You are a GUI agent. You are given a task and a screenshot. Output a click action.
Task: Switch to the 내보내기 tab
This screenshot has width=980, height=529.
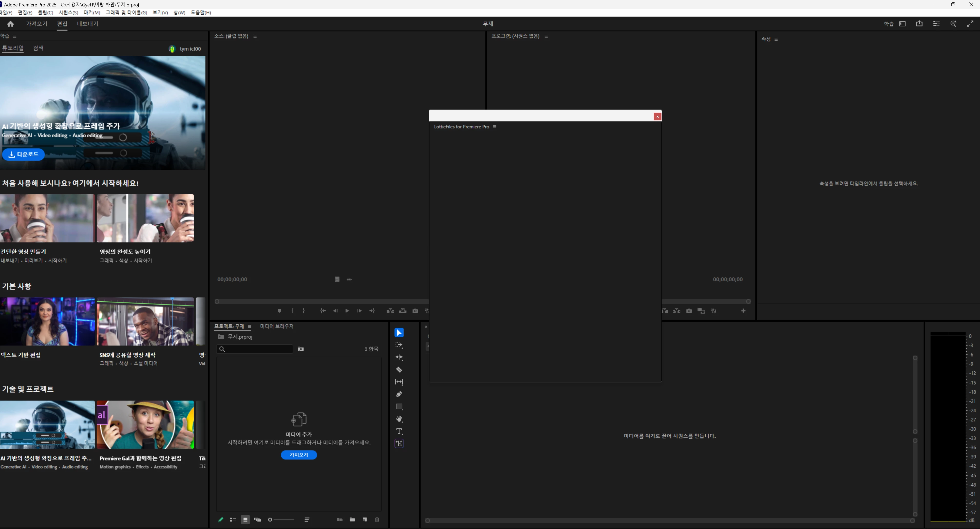88,24
